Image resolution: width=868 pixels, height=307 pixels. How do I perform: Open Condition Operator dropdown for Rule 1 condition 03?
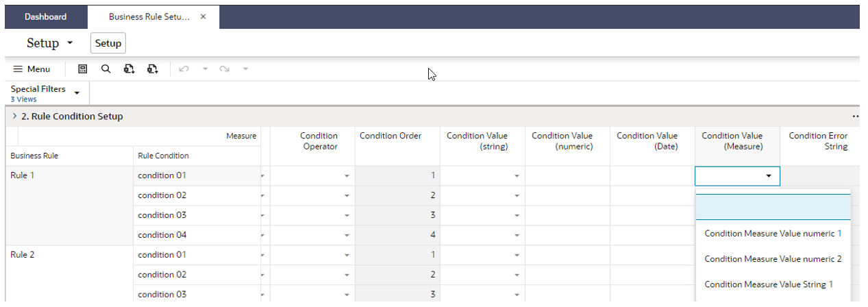pos(347,216)
